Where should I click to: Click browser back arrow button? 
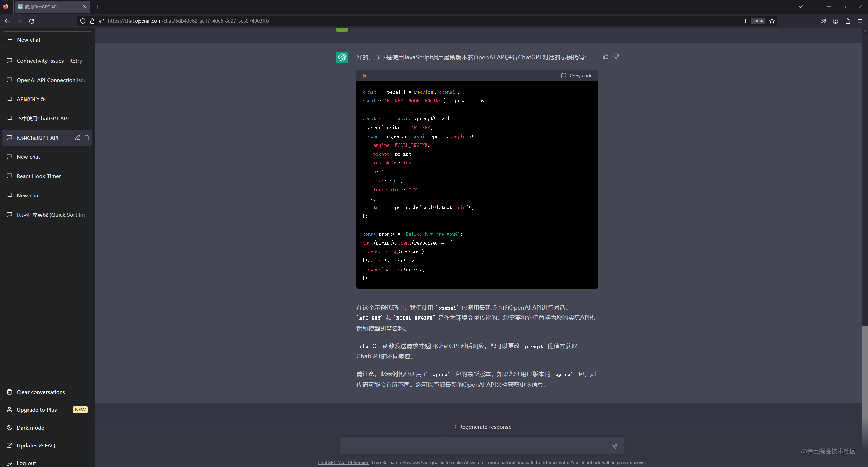click(x=7, y=21)
